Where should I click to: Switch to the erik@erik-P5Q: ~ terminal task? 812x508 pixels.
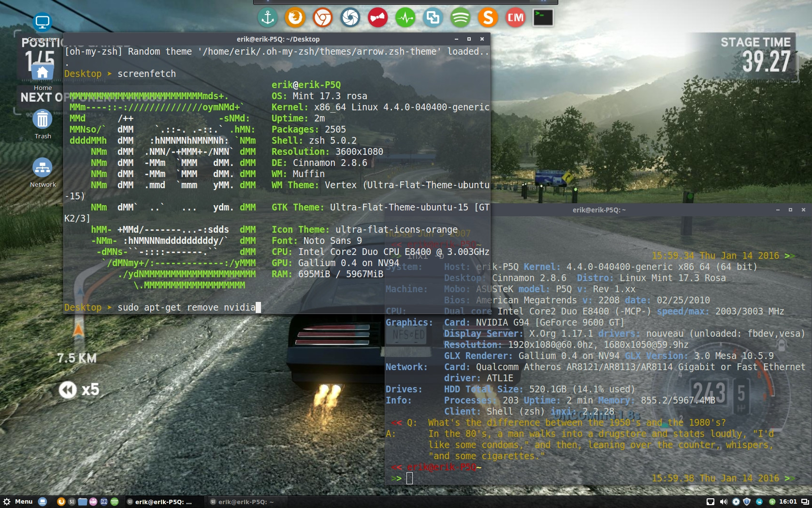pyautogui.click(x=247, y=502)
